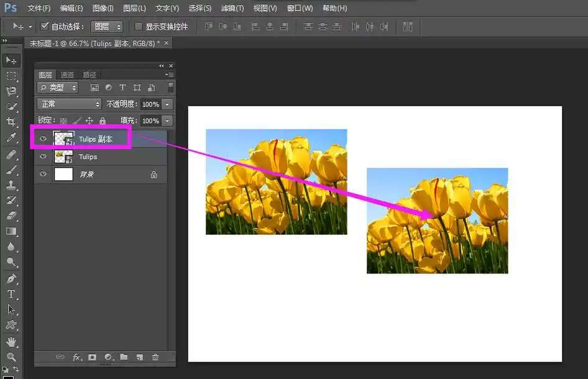Select the Eyedropper tool in the toolbar
Viewport: 588px width, 379px height.
point(11,138)
